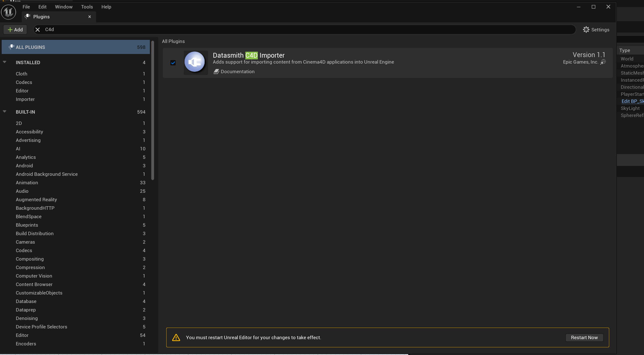Collapse the Installed category section
This screenshot has width=644, height=355.
pos(5,62)
